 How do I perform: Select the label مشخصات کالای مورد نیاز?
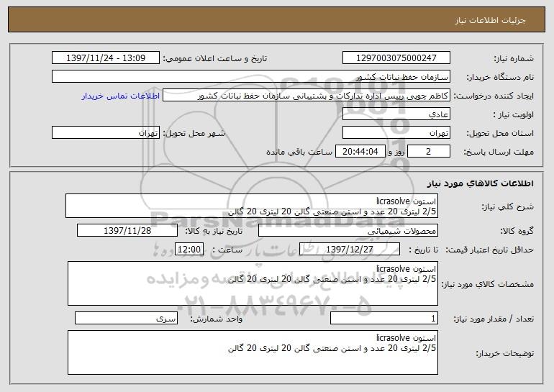[x=488, y=284]
